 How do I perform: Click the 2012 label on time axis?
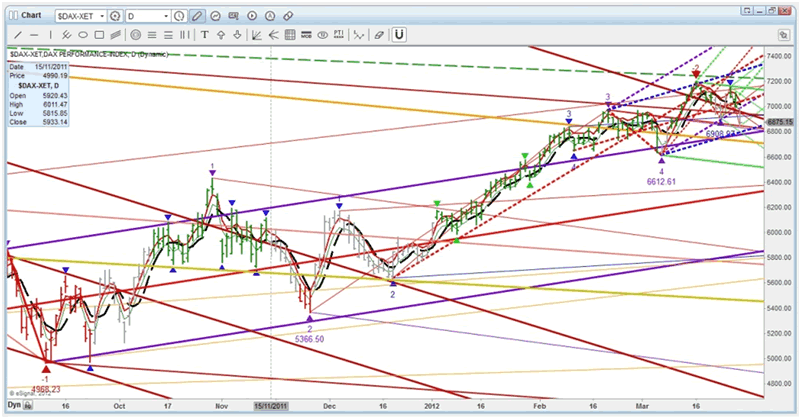(432, 406)
